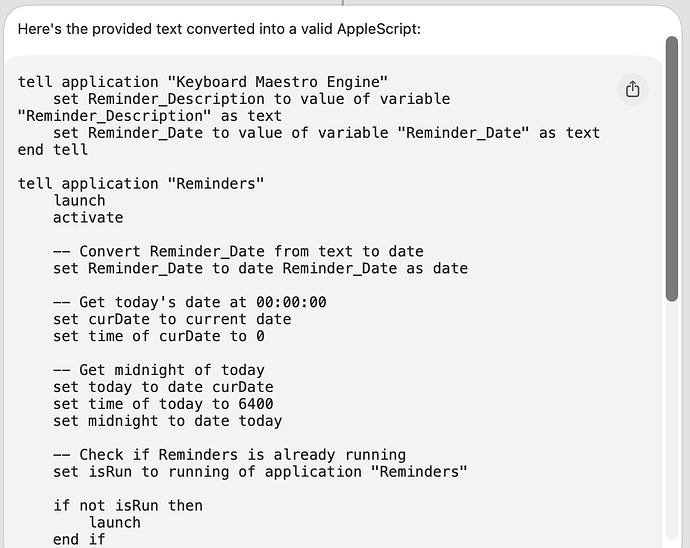This screenshot has height=548, width=690.
Task: Click the 'set today to date curDate' line
Action: [x=163, y=387]
